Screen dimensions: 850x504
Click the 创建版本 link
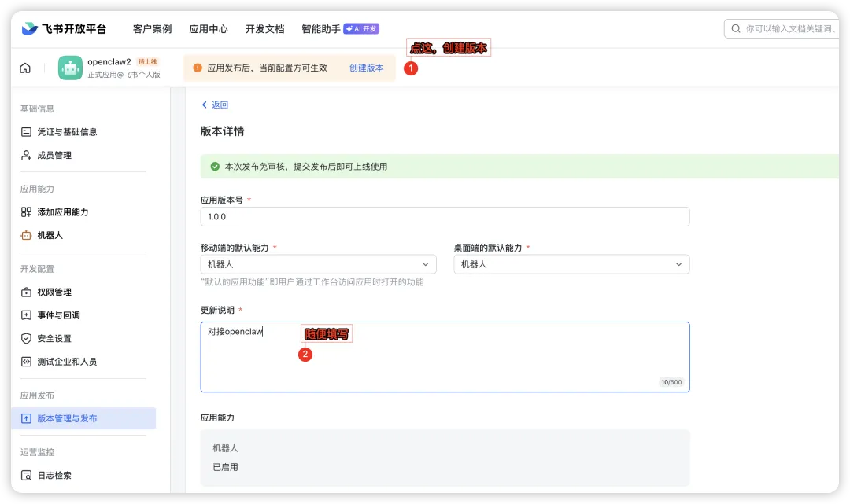pos(367,68)
